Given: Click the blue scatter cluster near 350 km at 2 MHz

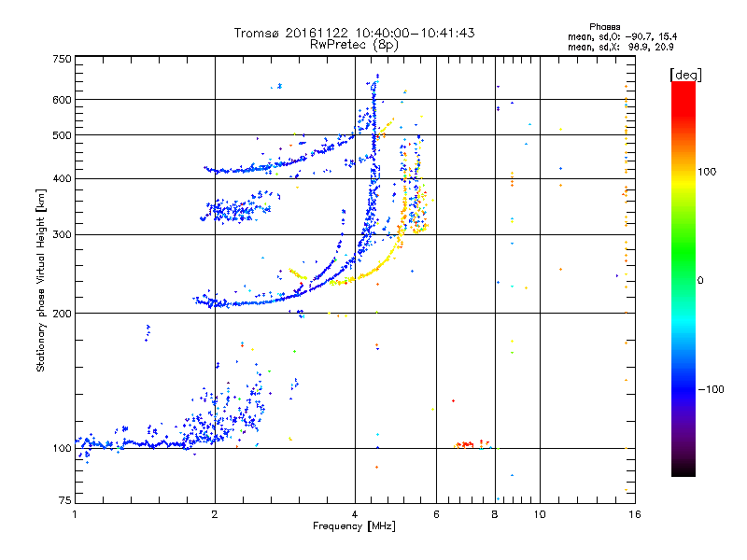Looking at the screenshot, I should 235,208.
